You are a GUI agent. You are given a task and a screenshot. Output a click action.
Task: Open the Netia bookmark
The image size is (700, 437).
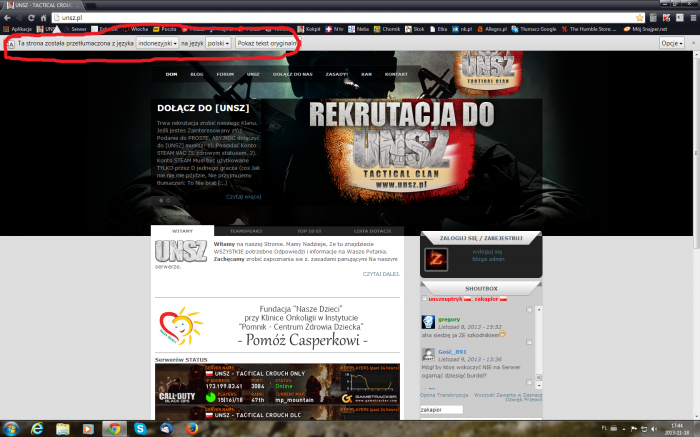tap(358, 29)
